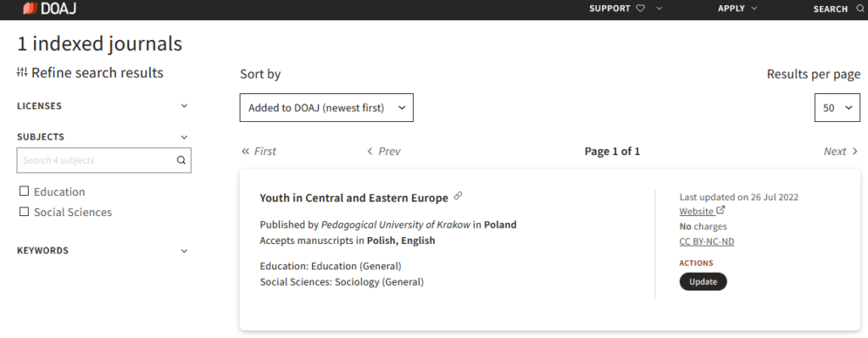Click the link icon beside journal title
The height and width of the screenshot is (338, 868).
[458, 196]
